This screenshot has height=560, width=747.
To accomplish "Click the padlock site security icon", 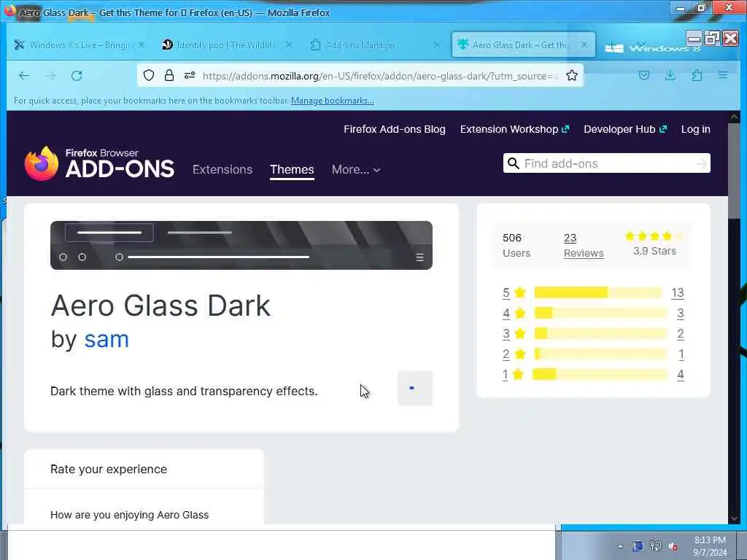I will pyautogui.click(x=169, y=75).
